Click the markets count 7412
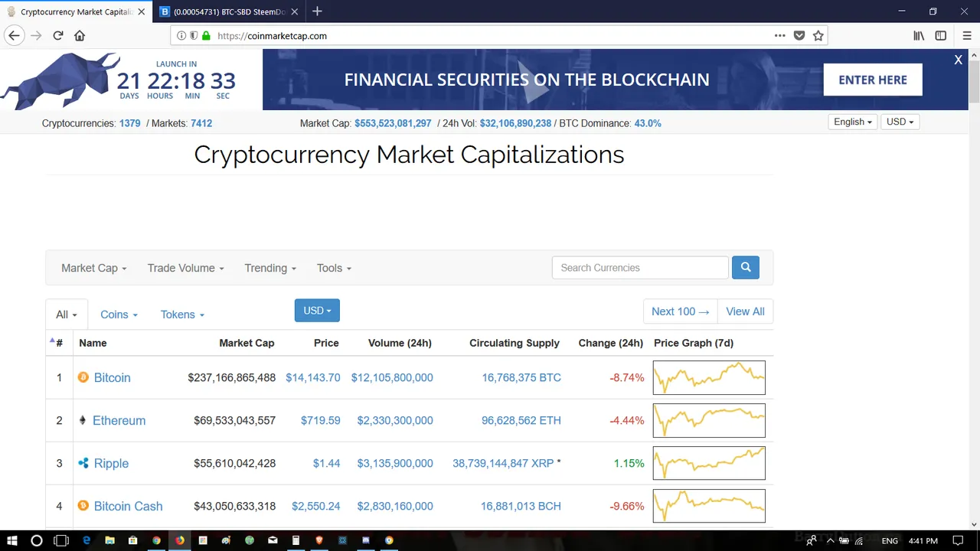980x551 pixels. pos(201,123)
